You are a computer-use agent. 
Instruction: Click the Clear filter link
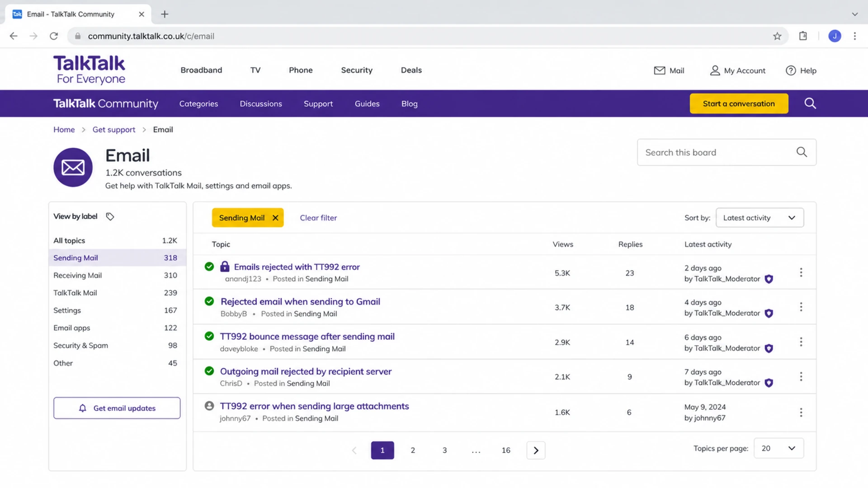(x=318, y=218)
